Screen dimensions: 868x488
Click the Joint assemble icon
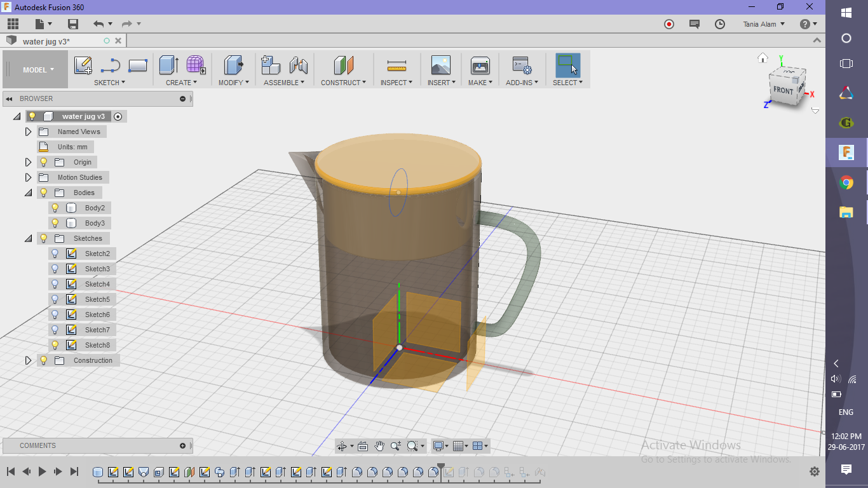click(298, 65)
